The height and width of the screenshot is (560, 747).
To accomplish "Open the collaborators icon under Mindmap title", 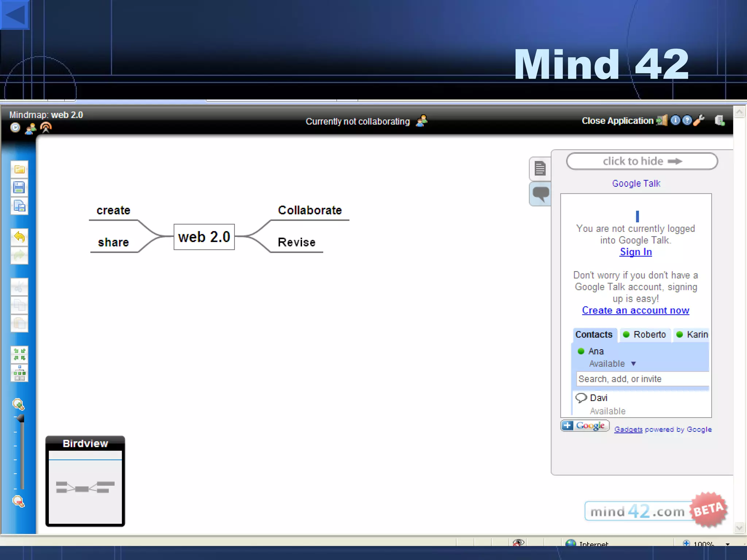I will [x=31, y=128].
